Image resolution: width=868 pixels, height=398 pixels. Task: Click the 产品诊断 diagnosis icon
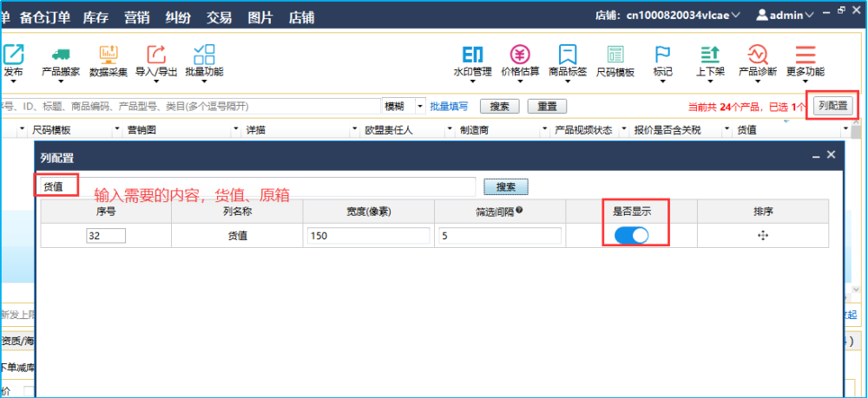pyautogui.click(x=757, y=54)
